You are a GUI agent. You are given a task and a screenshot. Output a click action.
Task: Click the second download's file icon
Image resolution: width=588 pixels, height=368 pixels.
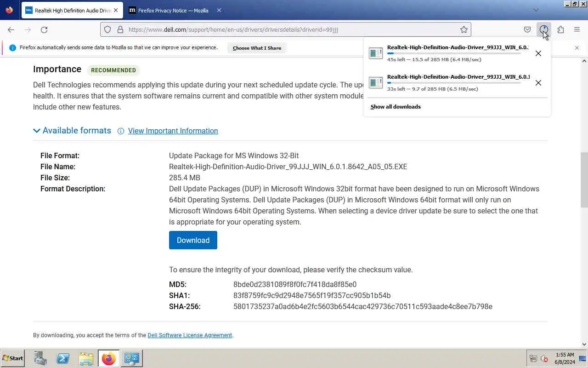coord(376,83)
